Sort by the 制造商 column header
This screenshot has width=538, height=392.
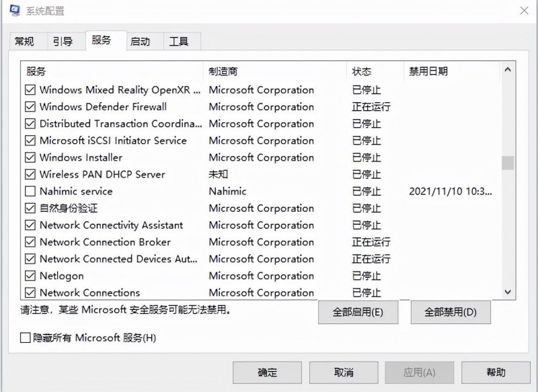tap(275, 71)
